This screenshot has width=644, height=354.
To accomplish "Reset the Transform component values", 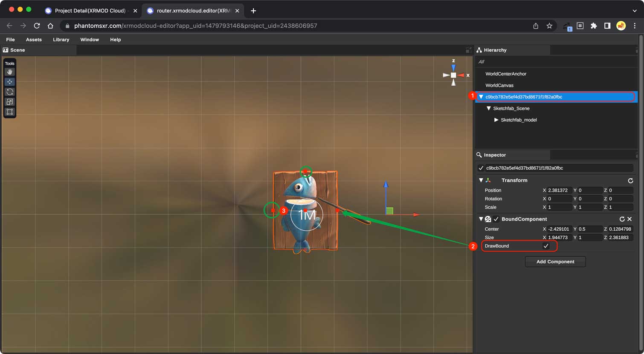I will click(x=630, y=181).
